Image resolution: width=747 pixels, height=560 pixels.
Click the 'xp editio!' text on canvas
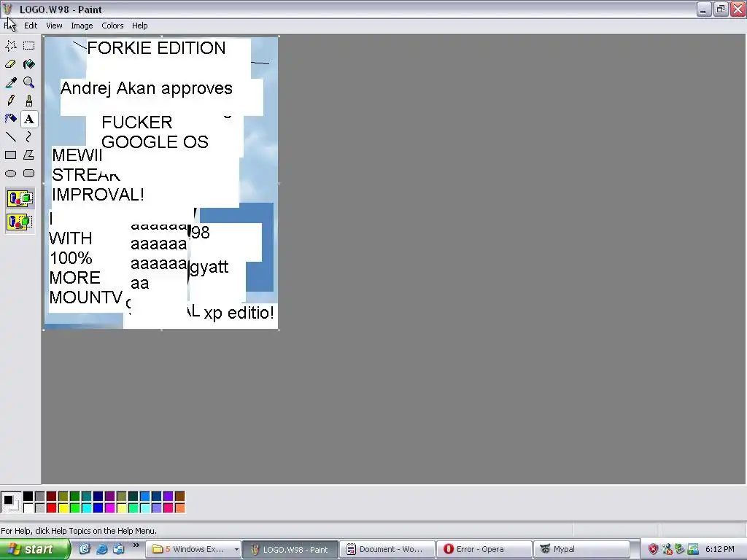[x=239, y=313]
